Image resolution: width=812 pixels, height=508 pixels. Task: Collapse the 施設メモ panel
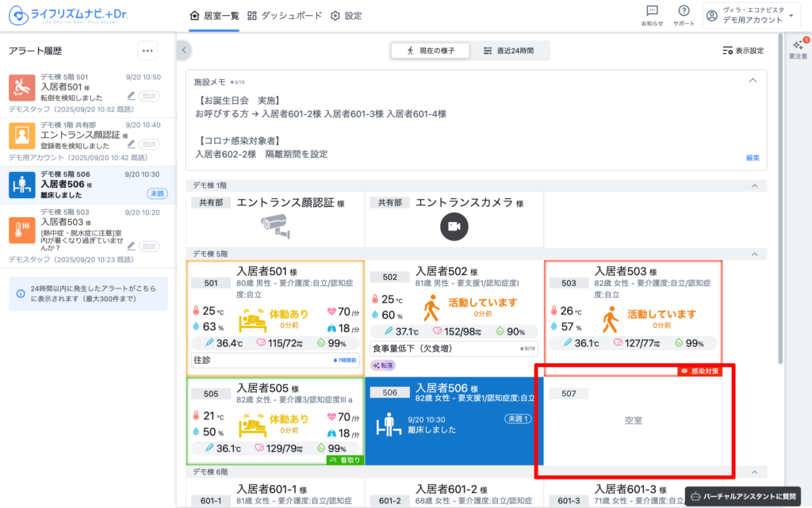click(x=753, y=81)
